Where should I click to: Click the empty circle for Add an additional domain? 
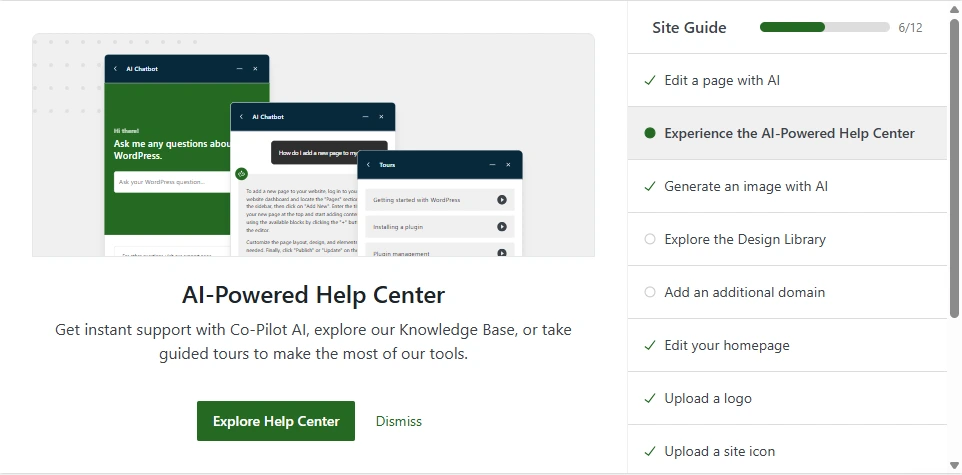(650, 292)
